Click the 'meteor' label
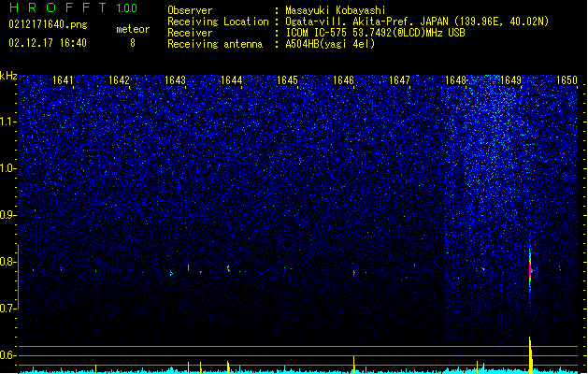The width and height of the screenshot is (588, 374). click(133, 29)
